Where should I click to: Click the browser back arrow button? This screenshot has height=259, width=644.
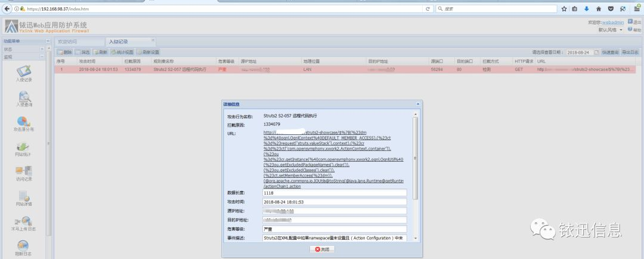[x=7, y=8]
